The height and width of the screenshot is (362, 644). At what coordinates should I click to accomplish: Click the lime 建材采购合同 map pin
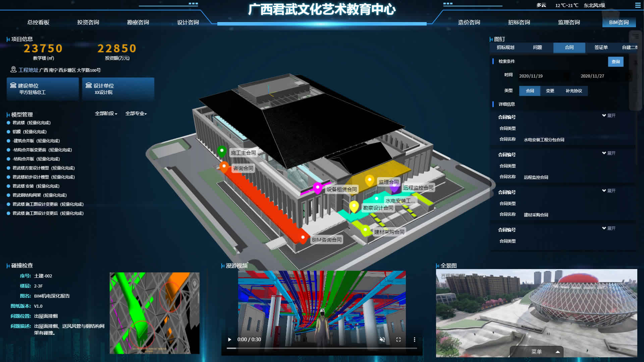(365, 230)
